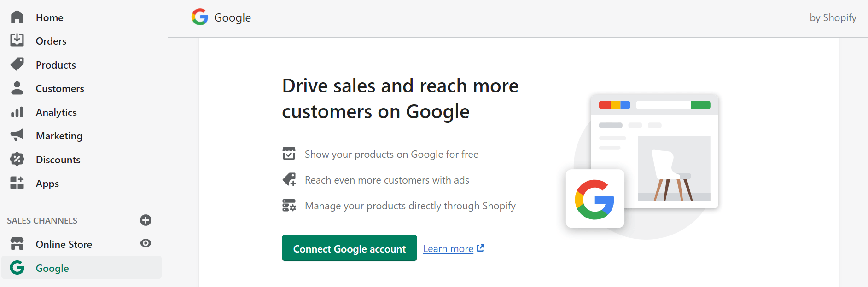Click the Home house icon
The width and height of the screenshot is (868, 287).
(x=17, y=17)
